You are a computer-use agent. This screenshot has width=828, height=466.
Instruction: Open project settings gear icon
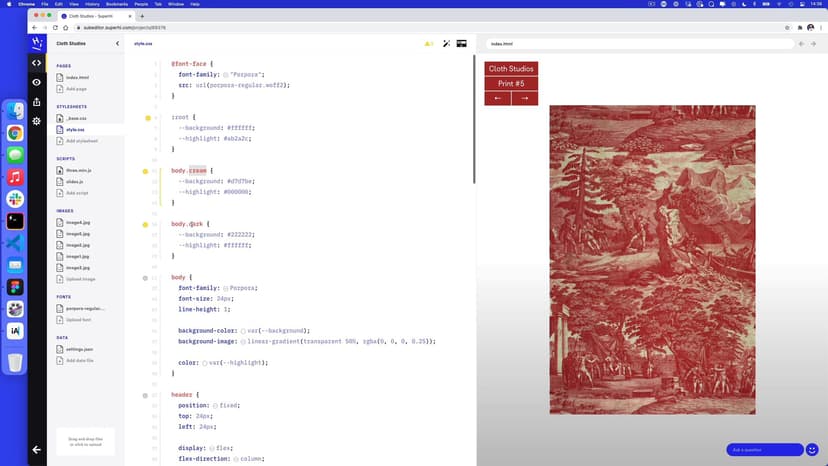coord(37,121)
